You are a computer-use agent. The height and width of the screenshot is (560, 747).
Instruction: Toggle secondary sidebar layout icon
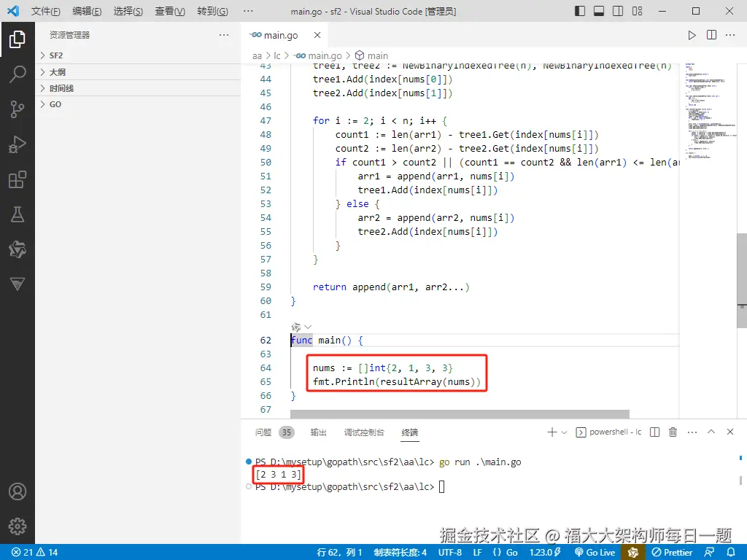click(x=618, y=11)
